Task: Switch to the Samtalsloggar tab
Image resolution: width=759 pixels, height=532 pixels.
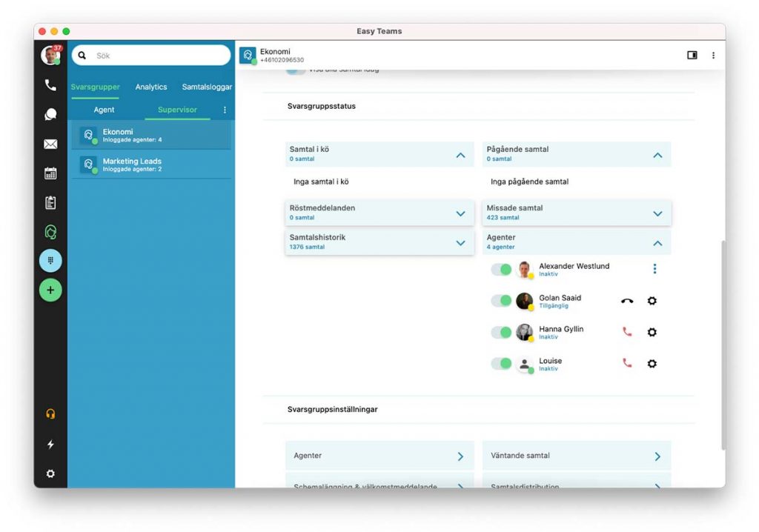Action: coord(207,87)
